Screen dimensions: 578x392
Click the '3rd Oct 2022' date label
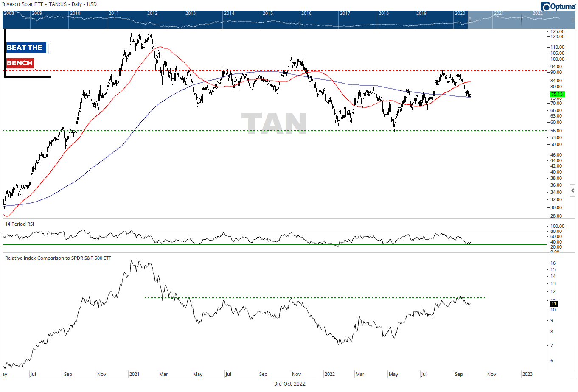[x=289, y=384]
